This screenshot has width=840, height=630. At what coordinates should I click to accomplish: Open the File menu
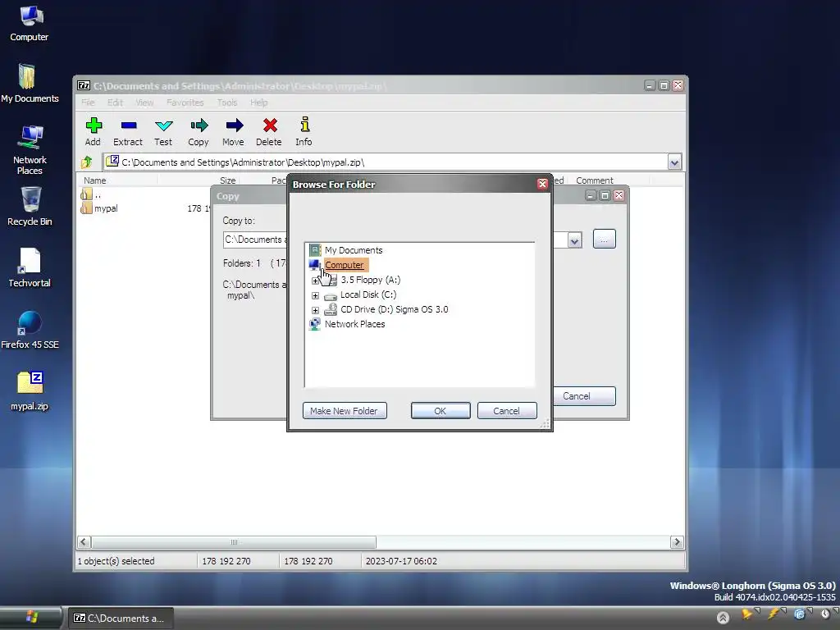pos(88,103)
